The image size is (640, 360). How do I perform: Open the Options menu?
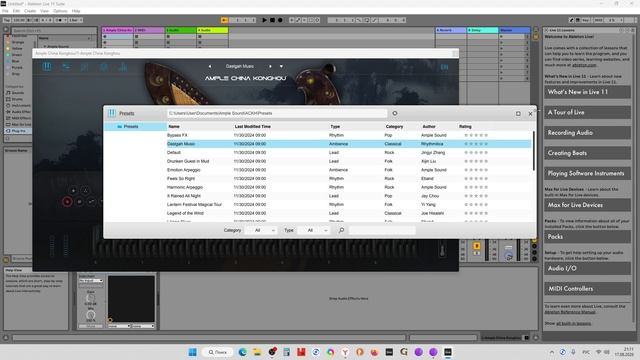(60, 11)
